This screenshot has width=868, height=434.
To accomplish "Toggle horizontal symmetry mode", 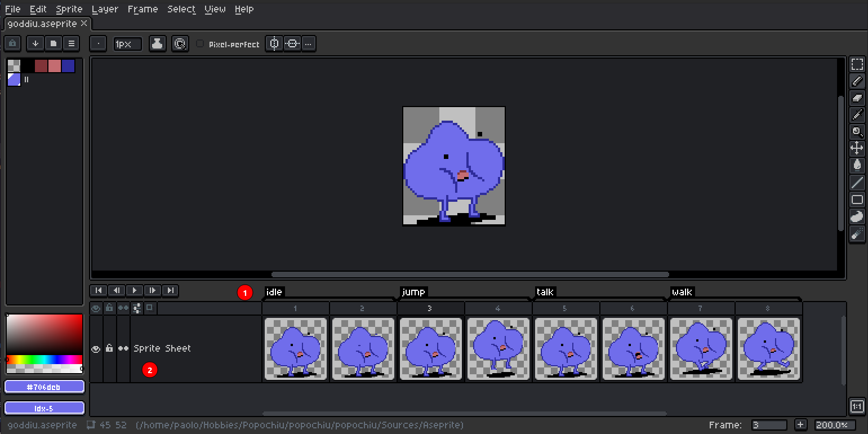I will click(x=292, y=43).
